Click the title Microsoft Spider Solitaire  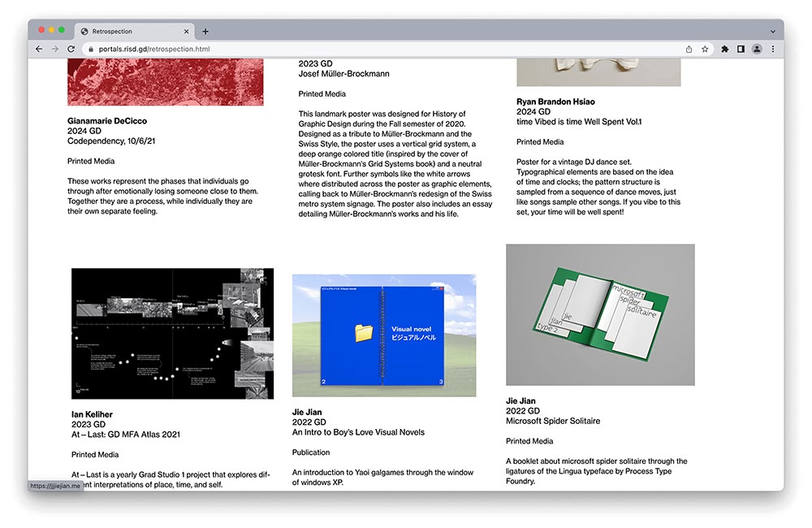(x=553, y=422)
